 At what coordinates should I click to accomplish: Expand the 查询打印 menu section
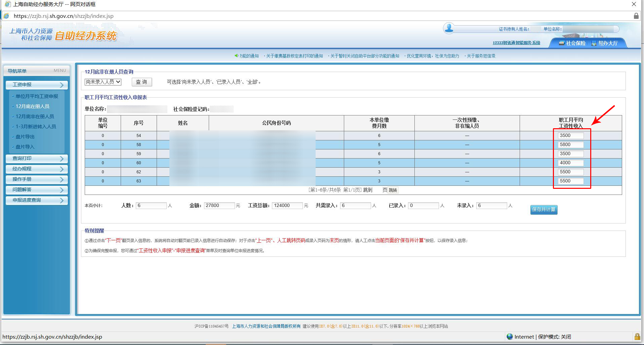point(37,159)
